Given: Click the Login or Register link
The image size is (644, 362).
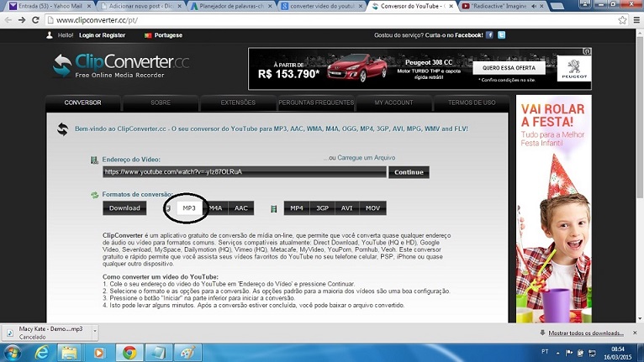Looking at the screenshot, I should coord(102,35).
